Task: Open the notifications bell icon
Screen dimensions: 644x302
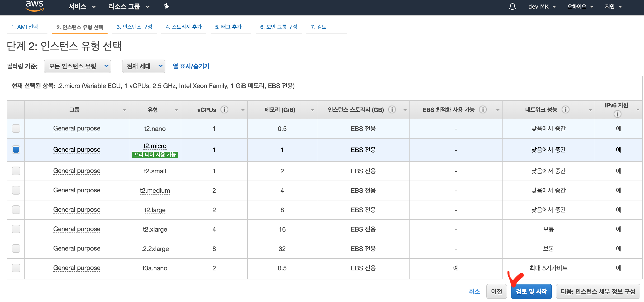Action: pyautogui.click(x=512, y=7)
